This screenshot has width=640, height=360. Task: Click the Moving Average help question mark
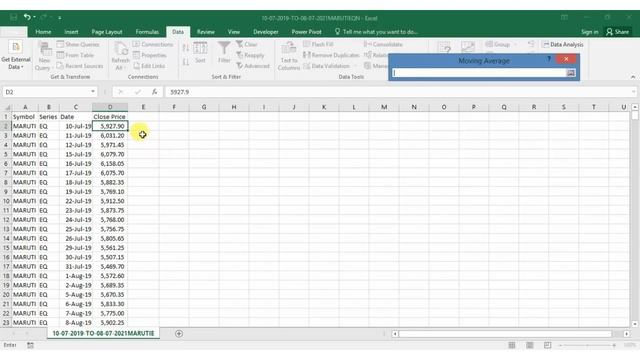click(549, 59)
